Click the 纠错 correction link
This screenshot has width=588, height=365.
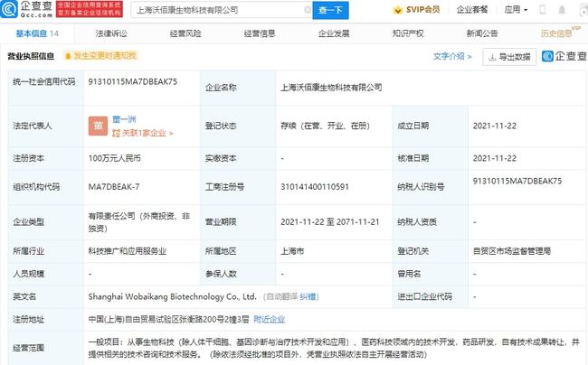[x=308, y=297]
